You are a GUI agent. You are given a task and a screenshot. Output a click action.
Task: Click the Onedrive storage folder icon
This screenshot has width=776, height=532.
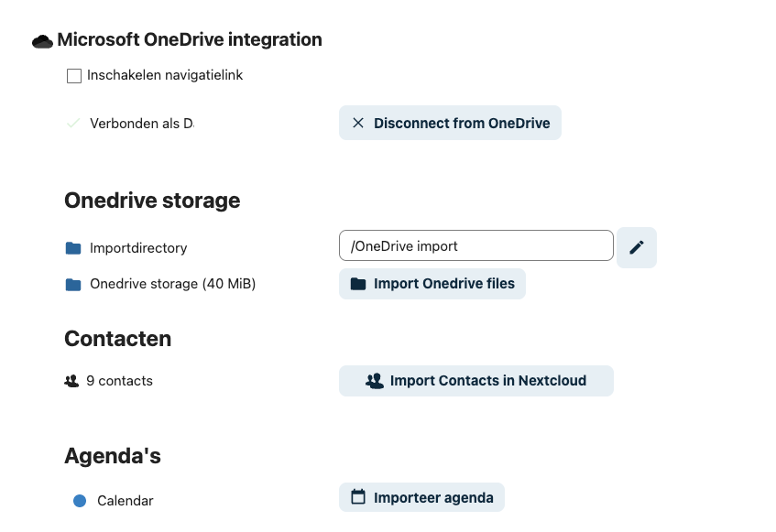[x=73, y=285]
